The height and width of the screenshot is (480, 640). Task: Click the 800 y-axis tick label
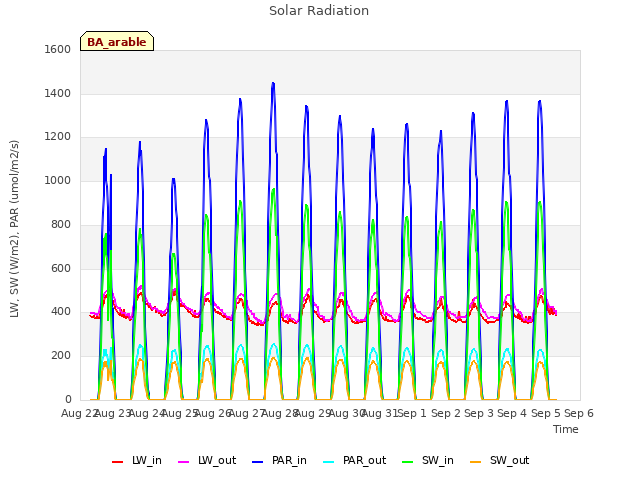coord(61,224)
